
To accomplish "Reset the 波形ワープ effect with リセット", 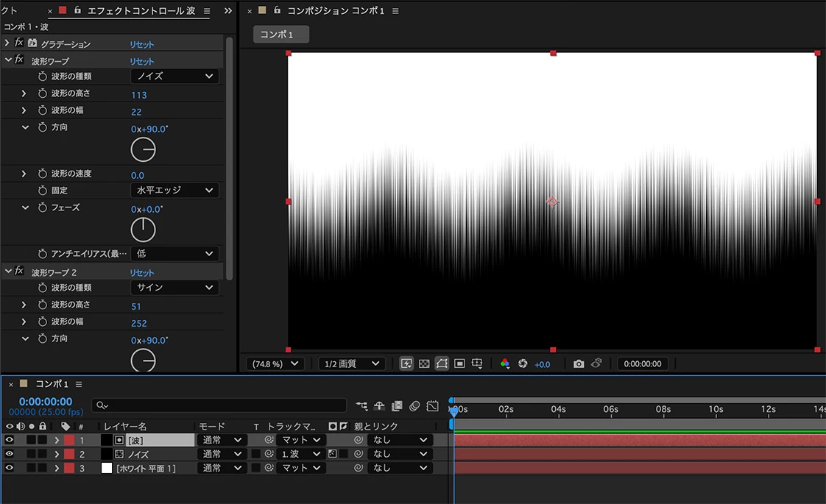I will pyautogui.click(x=141, y=62).
